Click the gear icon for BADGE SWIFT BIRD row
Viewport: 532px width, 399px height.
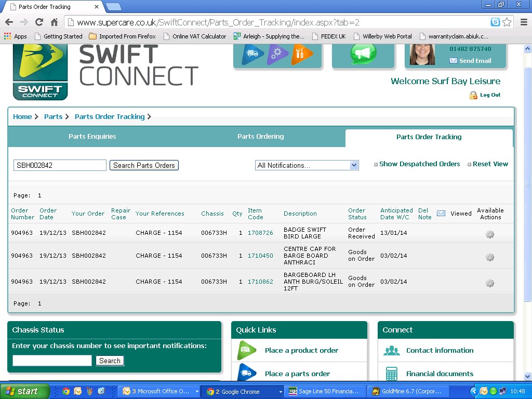pyautogui.click(x=489, y=234)
